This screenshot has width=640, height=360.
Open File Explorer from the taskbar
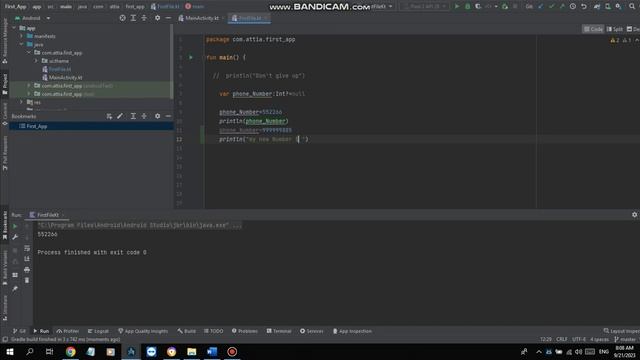(x=192, y=351)
